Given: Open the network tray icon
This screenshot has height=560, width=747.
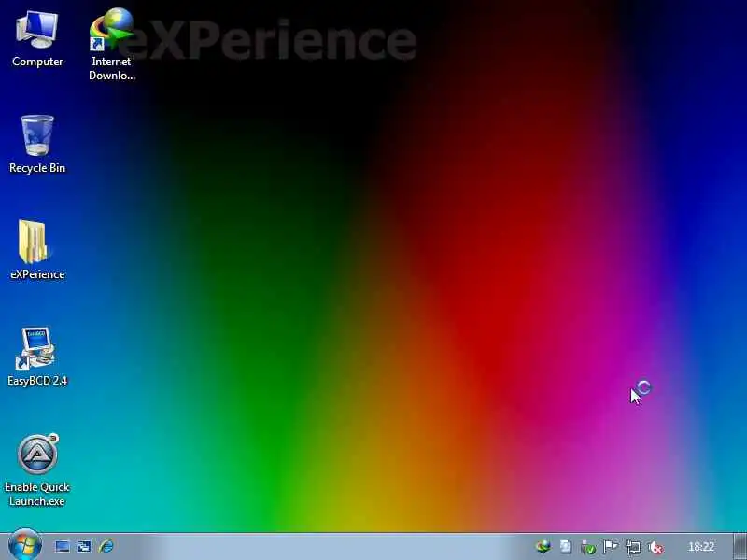Looking at the screenshot, I should 633,548.
